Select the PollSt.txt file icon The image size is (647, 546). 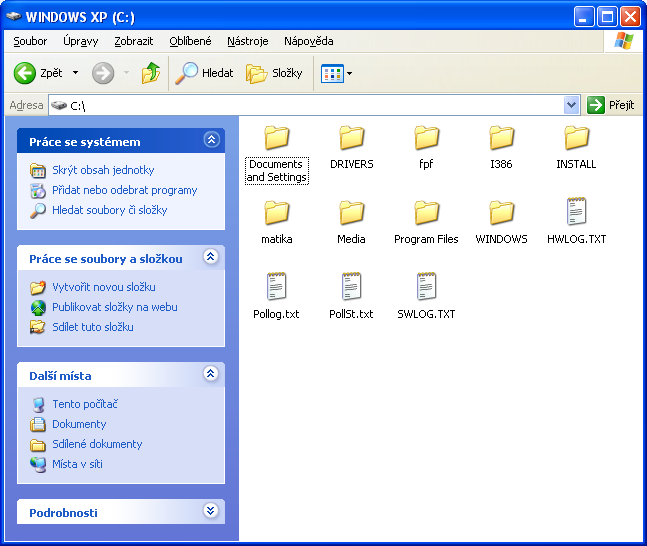(x=352, y=286)
